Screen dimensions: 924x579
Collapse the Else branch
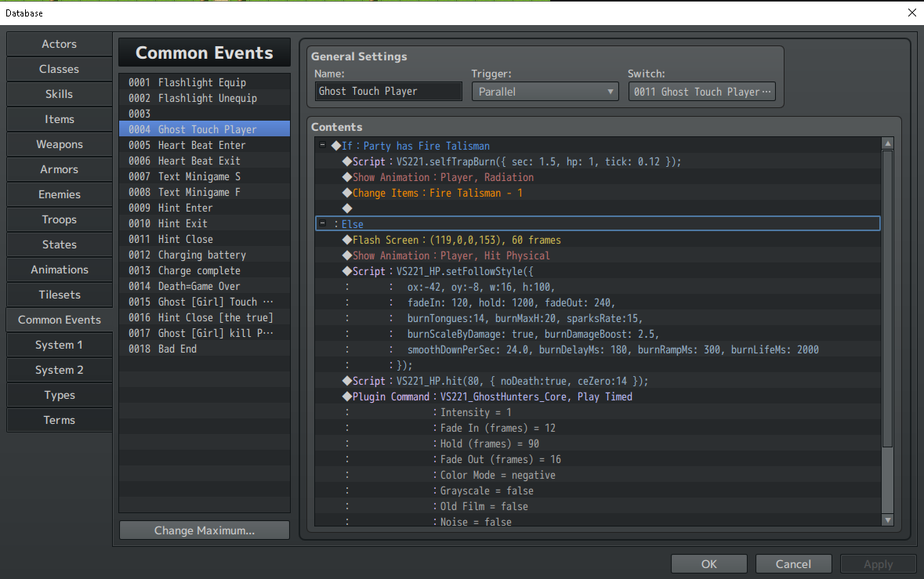coord(323,224)
